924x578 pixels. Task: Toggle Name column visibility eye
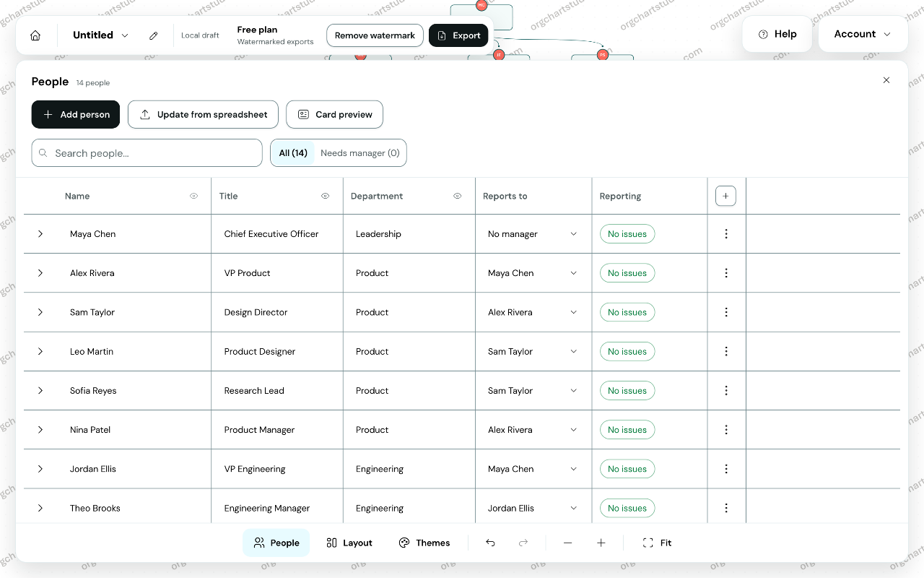193,196
